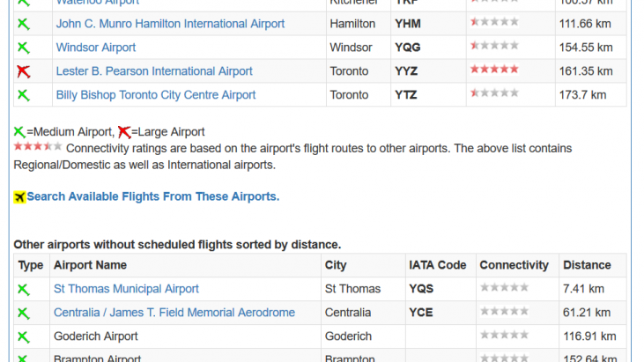
Task: Open the Windsor Airport link
Action: (x=96, y=48)
